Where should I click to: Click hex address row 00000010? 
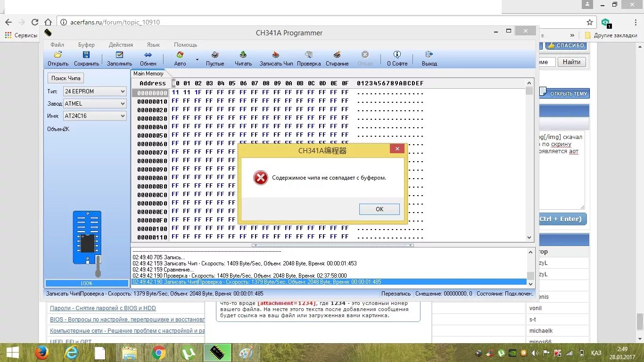click(x=152, y=102)
